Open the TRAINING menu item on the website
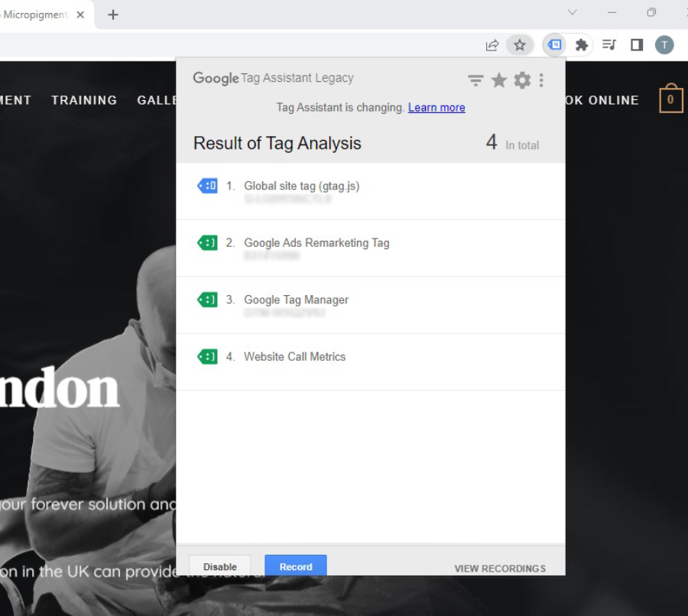This screenshot has width=688, height=616. click(x=84, y=100)
